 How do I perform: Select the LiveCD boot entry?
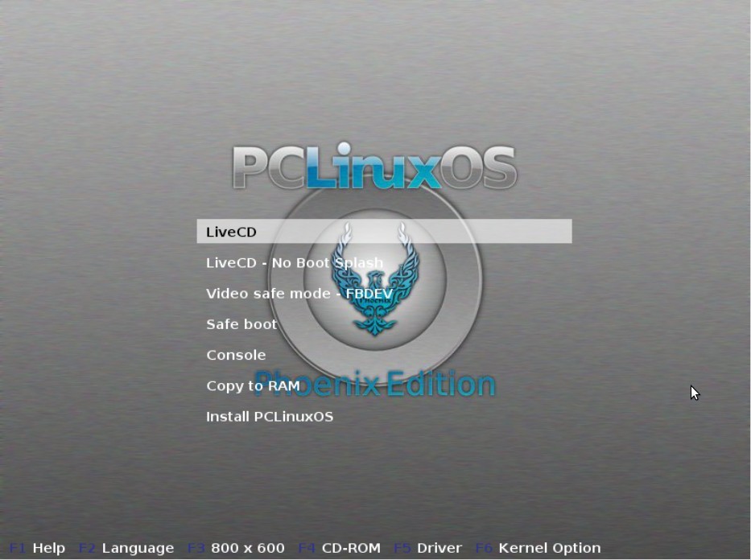tap(384, 232)
